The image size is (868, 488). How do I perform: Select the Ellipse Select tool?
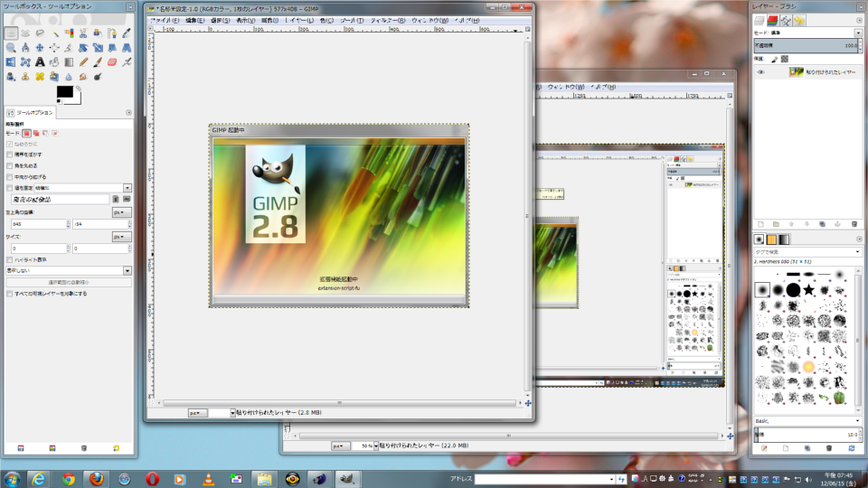pyautogui.click(x=25, y=33)
